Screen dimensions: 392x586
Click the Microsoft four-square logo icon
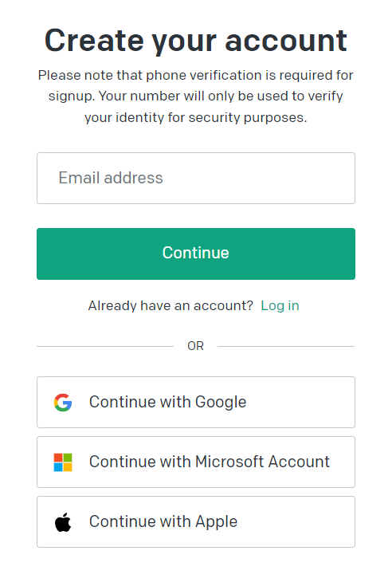pos(63,462)
